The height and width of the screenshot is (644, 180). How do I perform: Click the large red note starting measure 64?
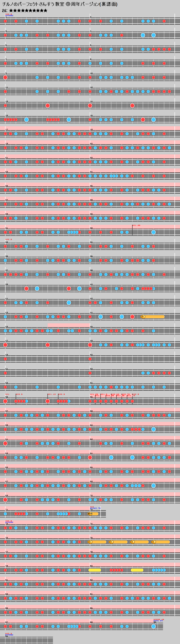[90, 457]
